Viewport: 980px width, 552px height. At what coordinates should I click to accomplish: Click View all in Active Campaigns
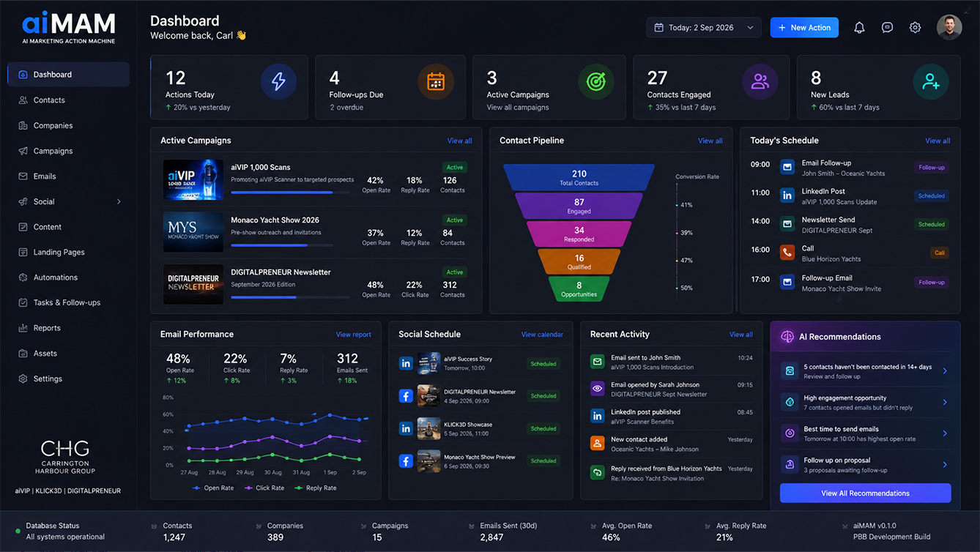click(459, 141)
